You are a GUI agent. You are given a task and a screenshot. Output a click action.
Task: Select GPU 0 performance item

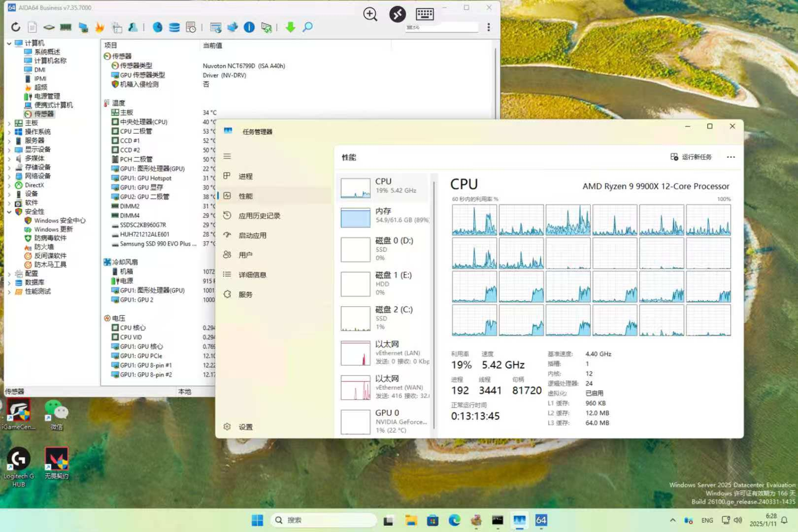(x=384, y=421)
